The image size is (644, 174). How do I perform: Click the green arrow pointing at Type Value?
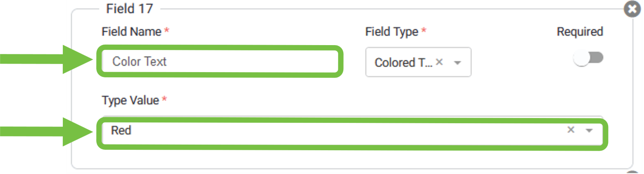48,132
